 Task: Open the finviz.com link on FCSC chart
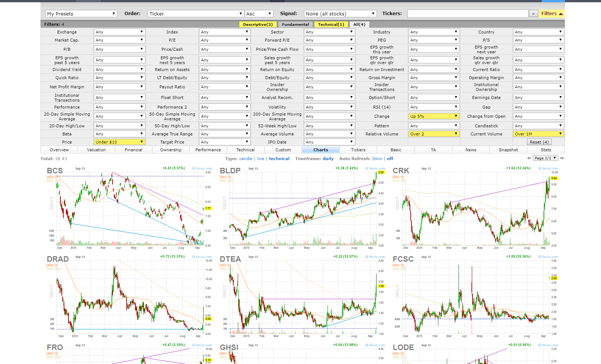(x=548, y=257)
